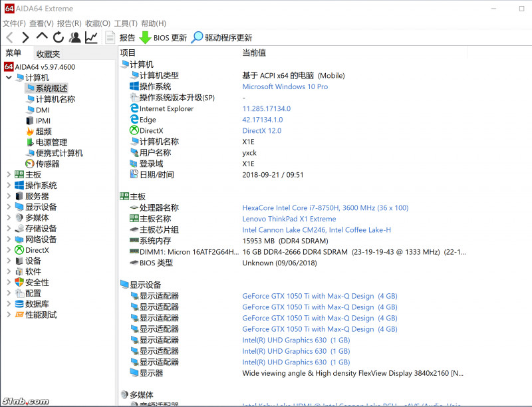Open 电源管理 power management item
532x407 pixels.
(x=52, y=142)
